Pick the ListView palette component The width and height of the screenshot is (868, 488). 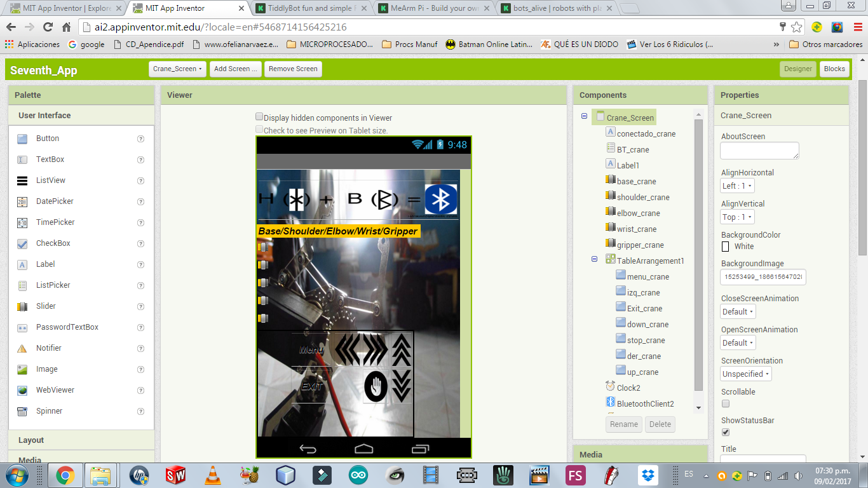coord(51,180)
